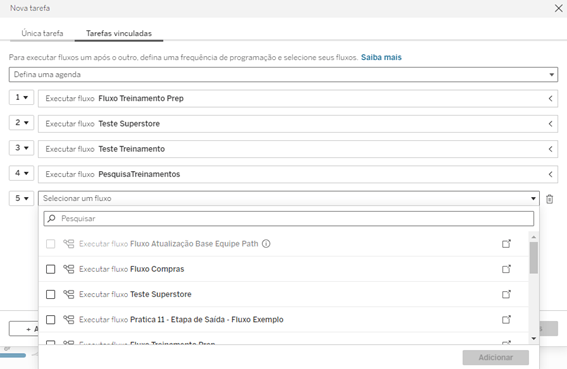Viewport: 567px width, 369px height.
Task: Click the PesquisaTreinamentos task label
Action: (x=139, y=174)
